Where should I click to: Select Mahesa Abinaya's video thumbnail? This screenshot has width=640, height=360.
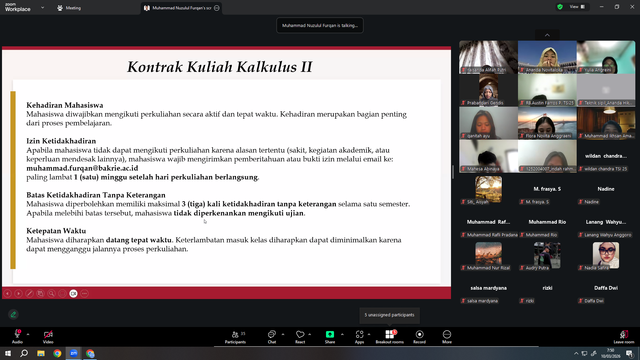(x=489, y=156)
